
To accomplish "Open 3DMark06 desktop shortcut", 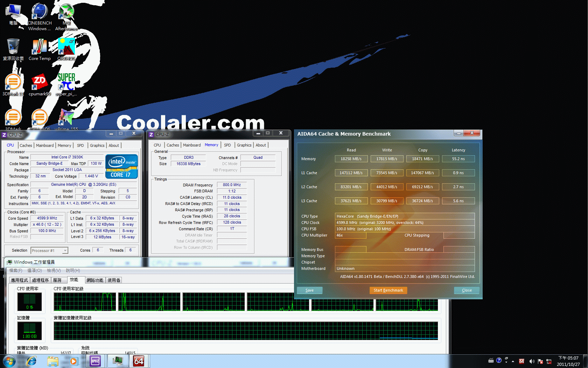I will [x=40, y=119].
